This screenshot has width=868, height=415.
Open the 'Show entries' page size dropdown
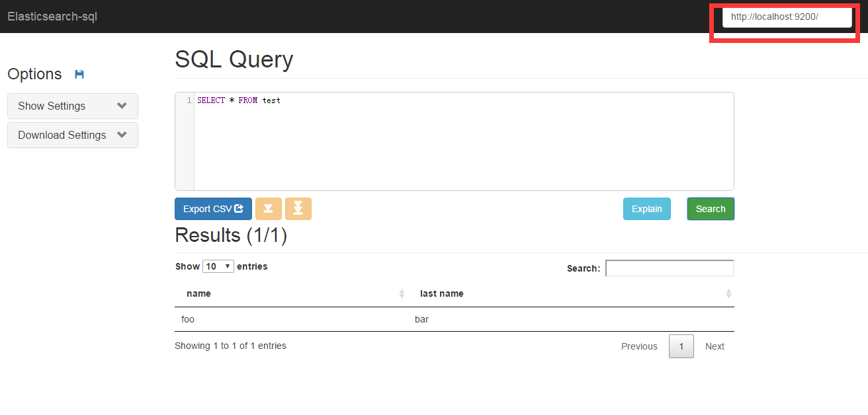pos(218,266)
